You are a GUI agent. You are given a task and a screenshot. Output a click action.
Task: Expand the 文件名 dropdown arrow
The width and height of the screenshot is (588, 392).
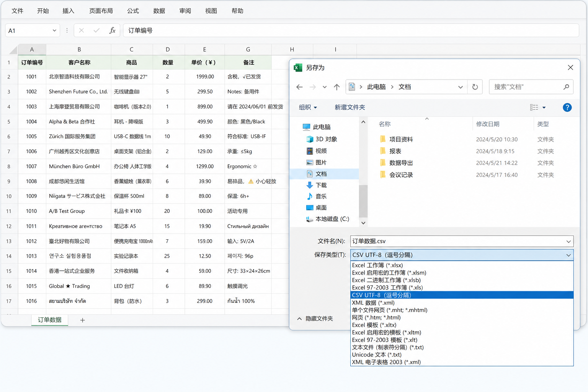(x=568, y=242)
